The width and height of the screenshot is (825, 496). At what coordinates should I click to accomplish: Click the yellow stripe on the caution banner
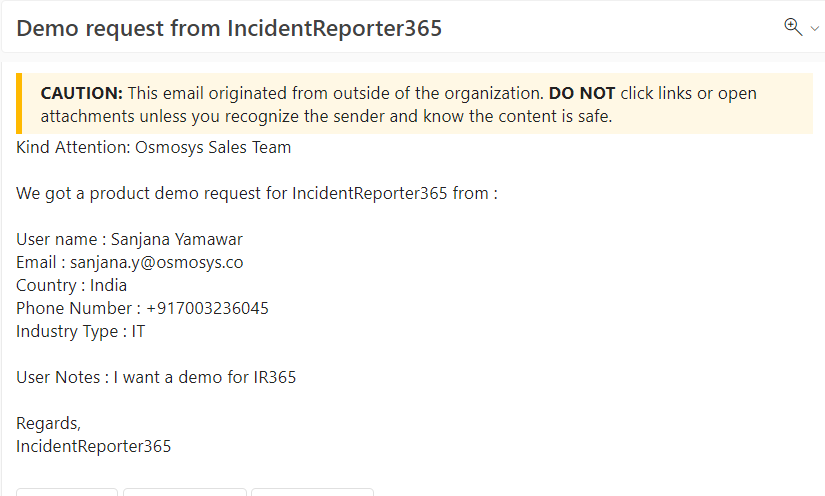(x=19, y=104)
